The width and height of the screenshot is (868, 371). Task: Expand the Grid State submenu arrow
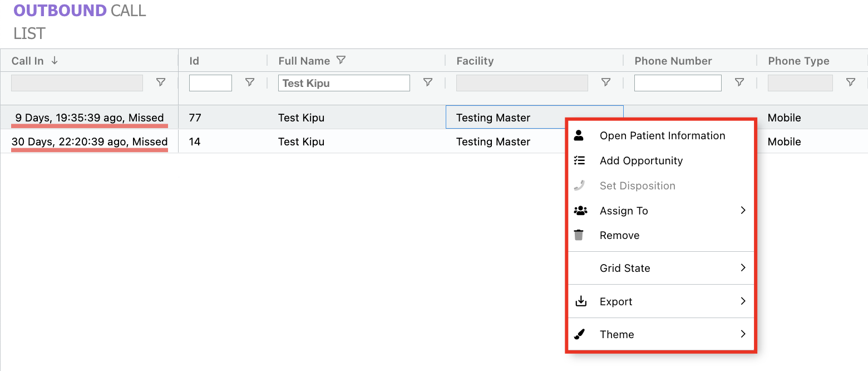click(x=743, y=267)
